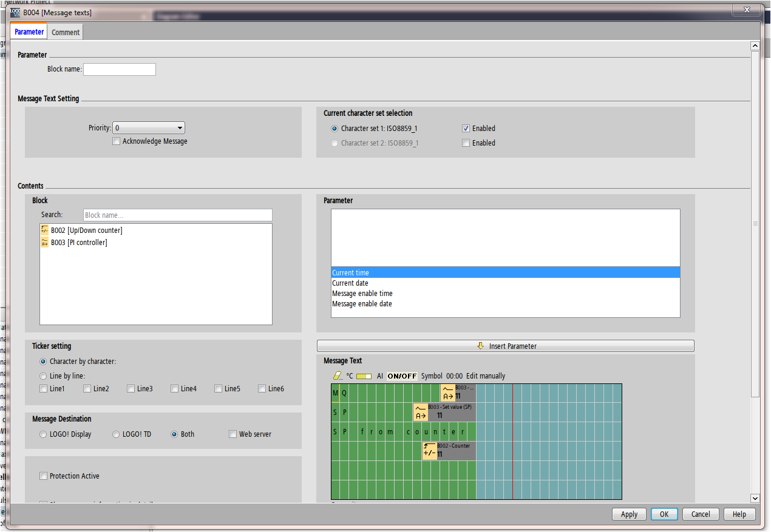771x532 pixels.
Task: Insert a bar graph using the yellow bar icon
Action: (x=364, y=376)
